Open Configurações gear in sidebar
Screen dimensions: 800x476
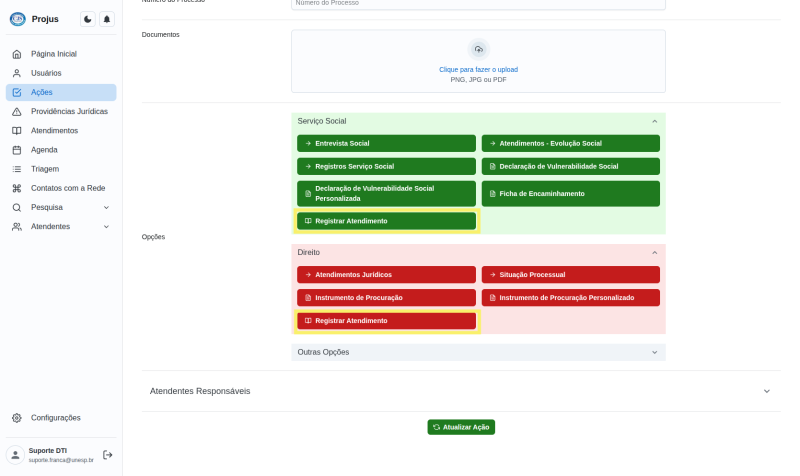coord(17,417)
